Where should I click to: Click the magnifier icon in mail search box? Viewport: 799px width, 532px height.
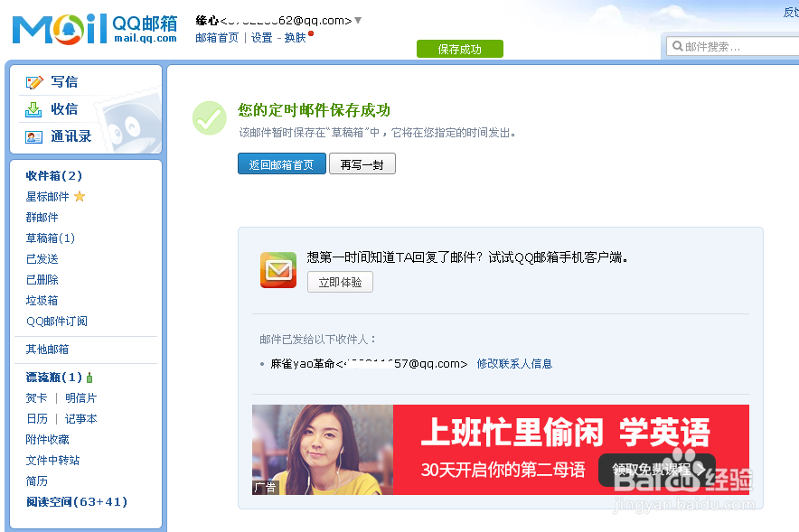(676, 45)
